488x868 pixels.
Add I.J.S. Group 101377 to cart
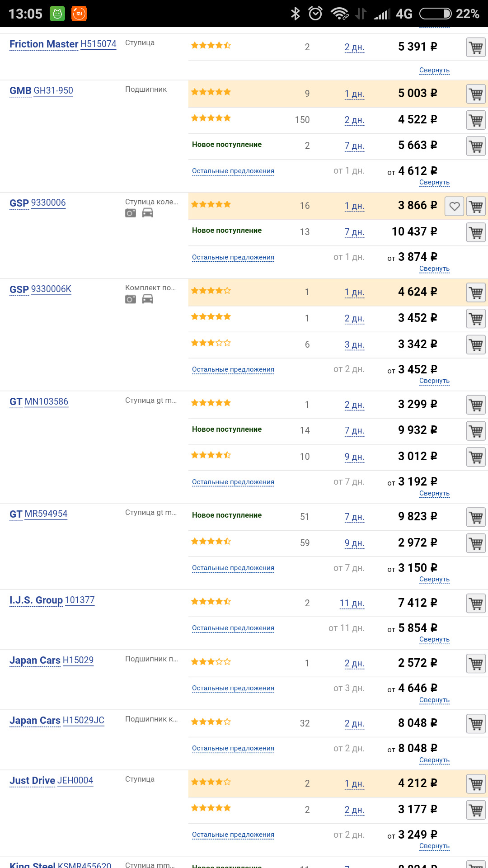(x=476, y=603)
